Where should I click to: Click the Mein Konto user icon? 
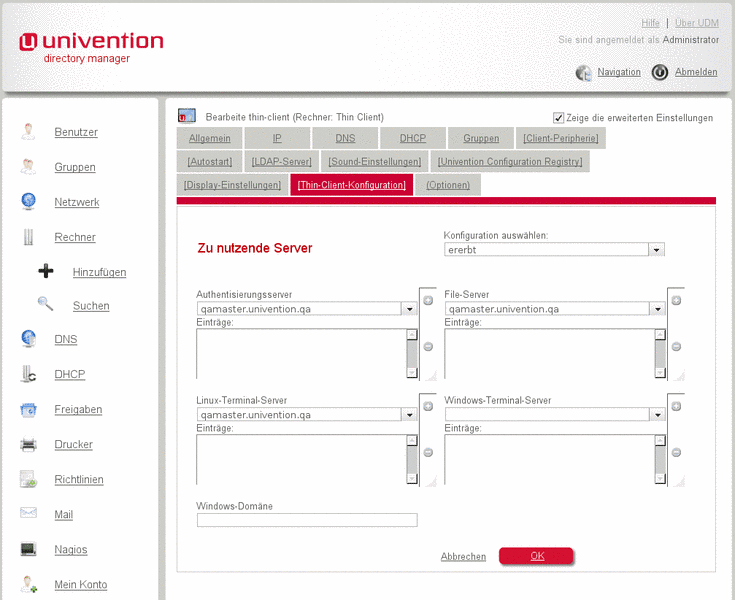point(29,584)
